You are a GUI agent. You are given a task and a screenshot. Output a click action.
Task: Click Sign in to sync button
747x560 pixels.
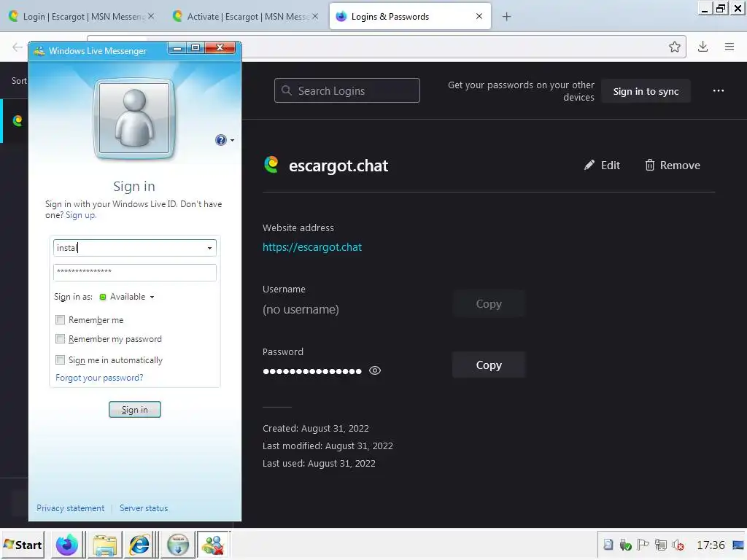tap(646, 91)
